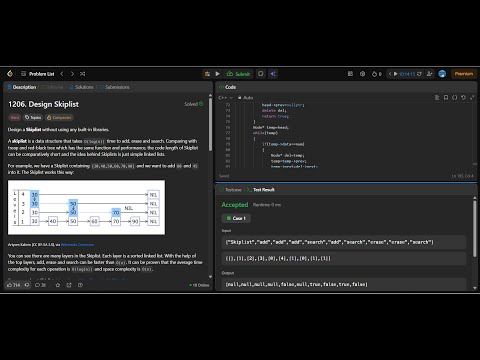This screenshot has width=480, height=360.
Task: Like the problem with thumbs-up
Action: (13, 285)
